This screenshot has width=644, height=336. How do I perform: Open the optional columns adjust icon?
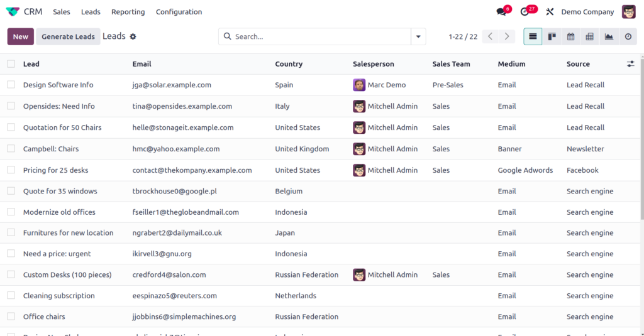point(631,63)
